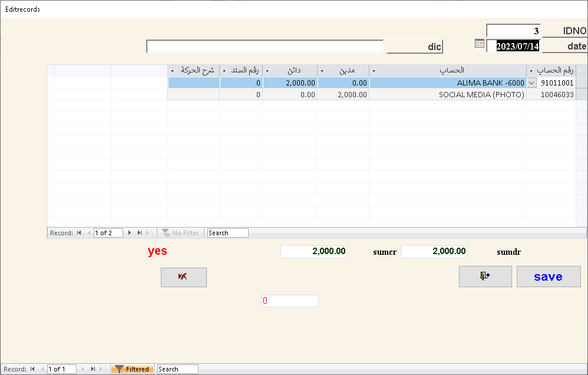
Task: Go to last record in main form navigator
Action: click(93, 369)
